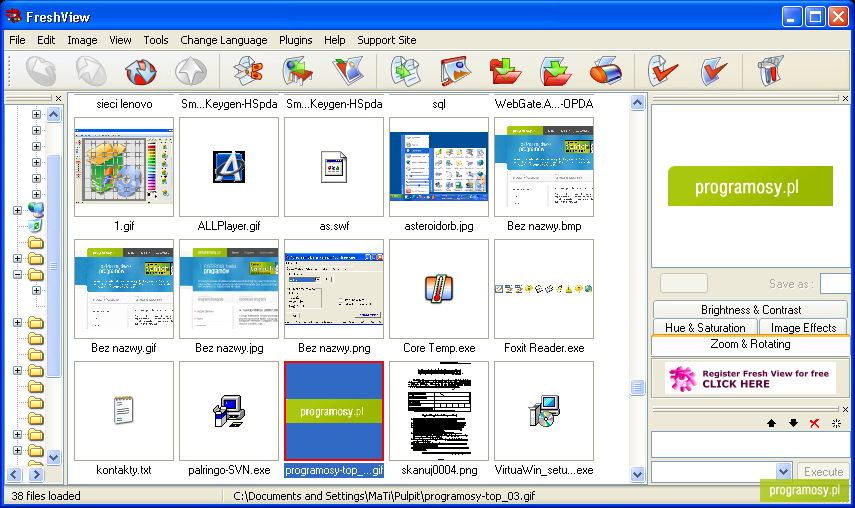This screenshot has height=508, width=855.
Task: Close the image preview panel
Action: [x=845, y=98]
